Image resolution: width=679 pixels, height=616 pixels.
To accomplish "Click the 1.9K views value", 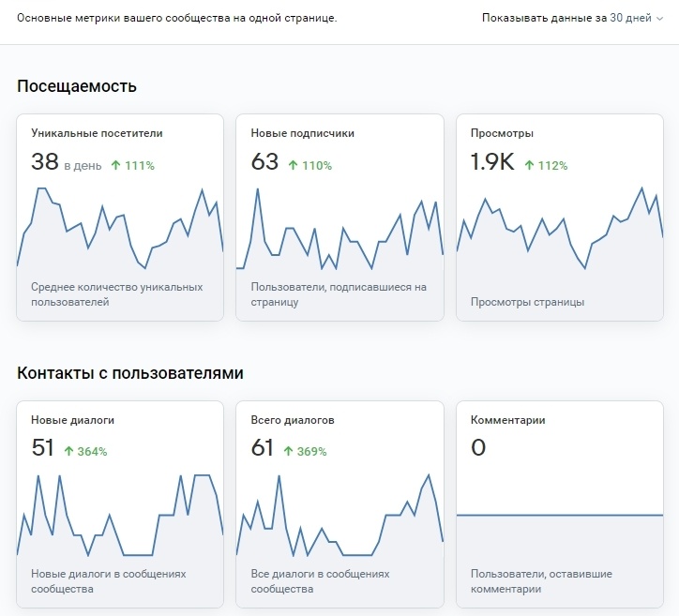I will 492,162.
